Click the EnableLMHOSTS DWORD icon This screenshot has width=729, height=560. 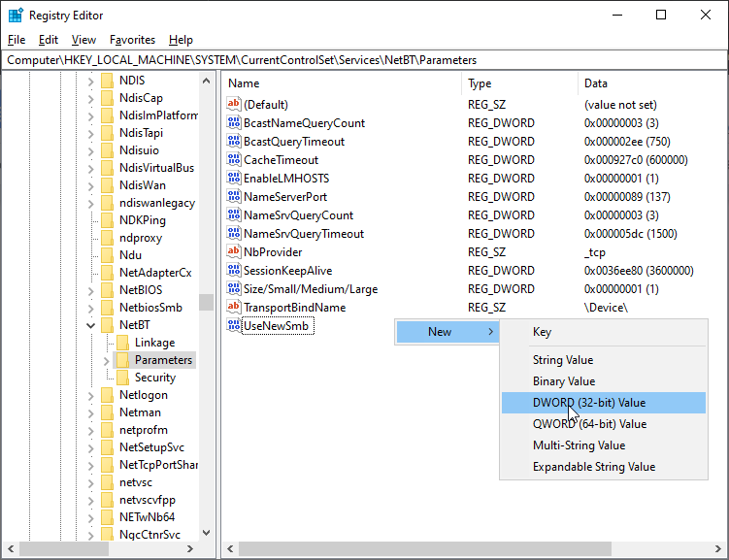pyautogui.click(x=234, y=178)
